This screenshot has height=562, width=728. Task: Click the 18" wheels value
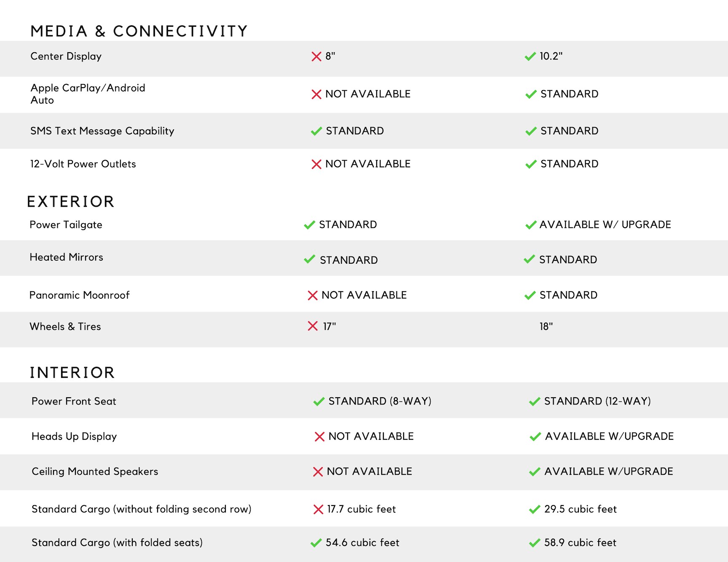(x=546, y=326)
